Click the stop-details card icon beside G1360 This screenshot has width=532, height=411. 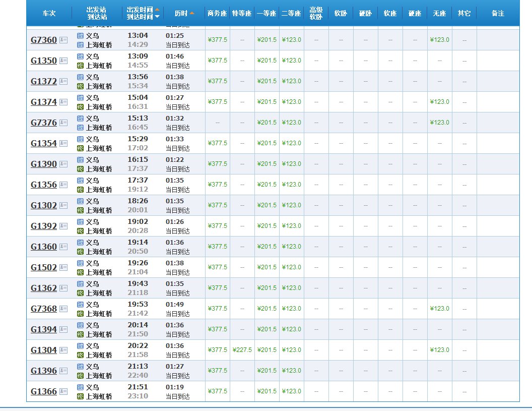click(x=63, y=247)
